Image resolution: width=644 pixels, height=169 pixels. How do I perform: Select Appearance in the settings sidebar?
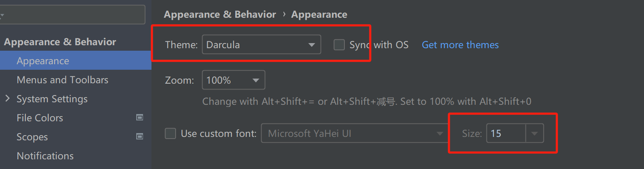click(x=43, y=61)
